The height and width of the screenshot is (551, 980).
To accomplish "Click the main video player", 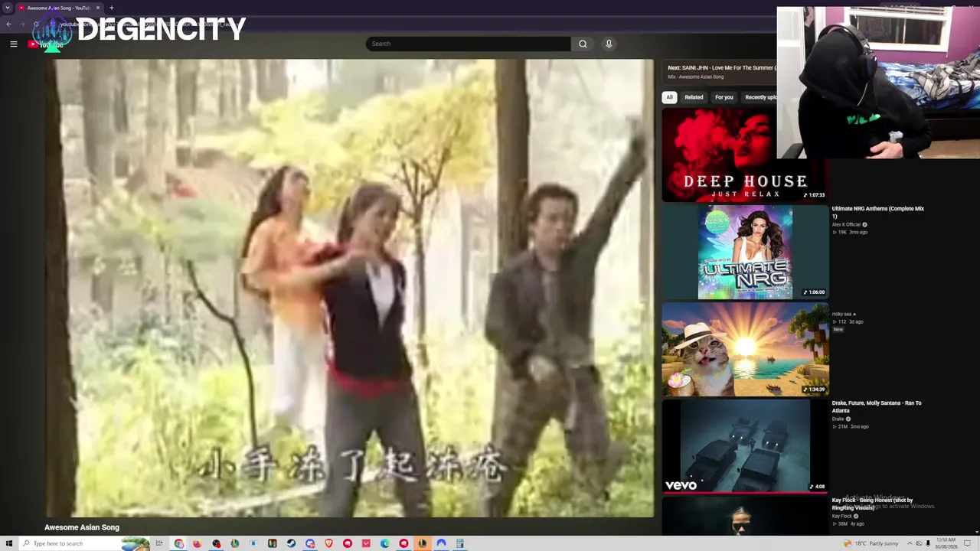I will click(350, 288).
